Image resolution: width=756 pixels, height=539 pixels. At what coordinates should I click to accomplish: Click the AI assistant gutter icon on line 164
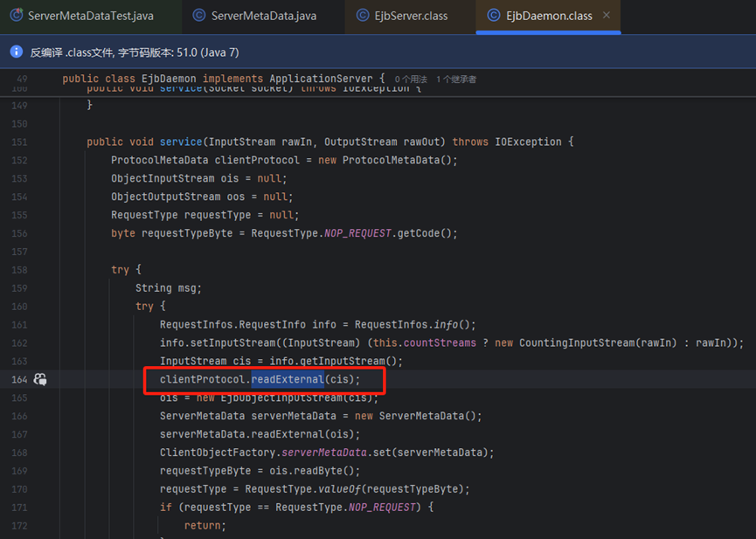tap(40, 379)
